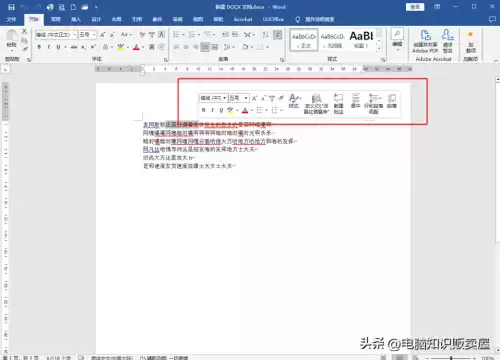Pick red font color in mini toolbar
Screen dimensions: 500x360
[x=245, y=110]
